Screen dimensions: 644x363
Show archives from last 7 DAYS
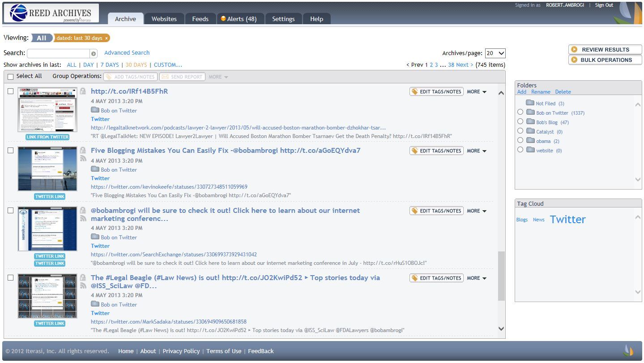coord(110,65)
